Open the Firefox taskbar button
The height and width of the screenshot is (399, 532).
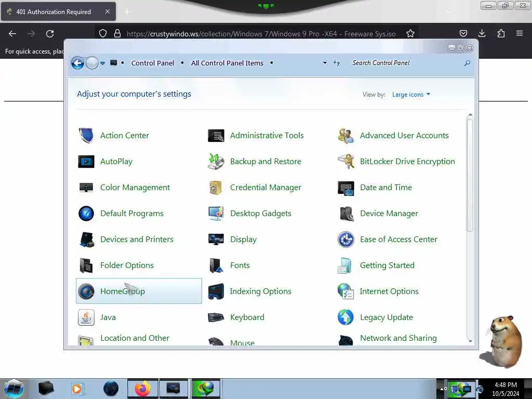point(143,389)
